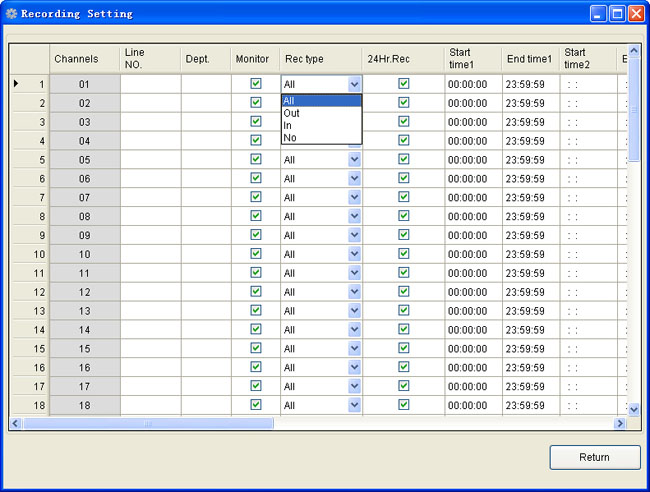Toggle 24Hr.Rec checkbox for channel 15
Screen dimensions: 650x492
[404, 348]
